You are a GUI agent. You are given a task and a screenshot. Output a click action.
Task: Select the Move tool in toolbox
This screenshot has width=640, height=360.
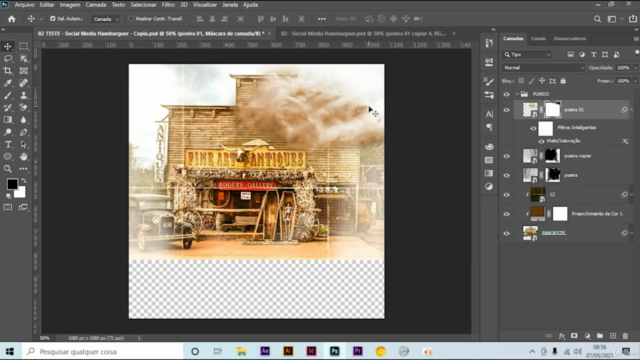(x=8, y=46)
